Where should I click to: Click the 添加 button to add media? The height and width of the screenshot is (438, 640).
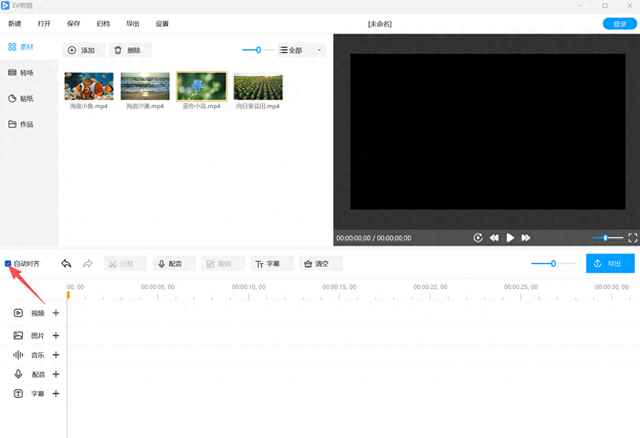coord(84,49)
